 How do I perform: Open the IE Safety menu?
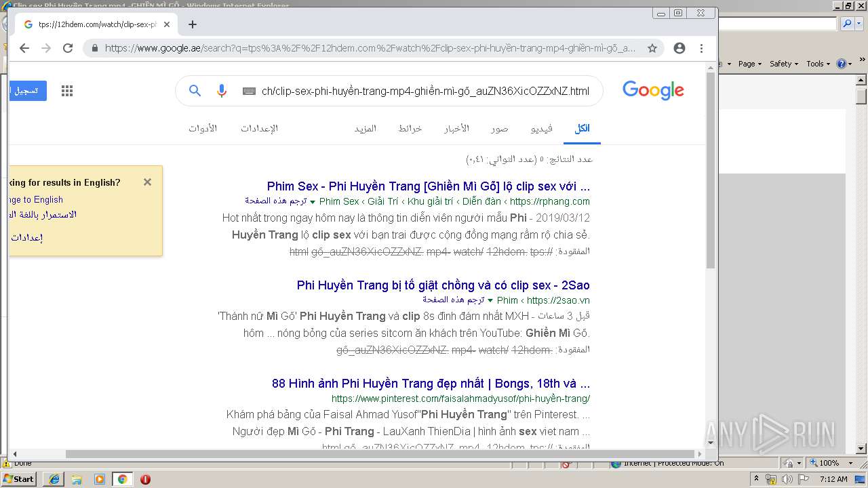tap(785, 64)
